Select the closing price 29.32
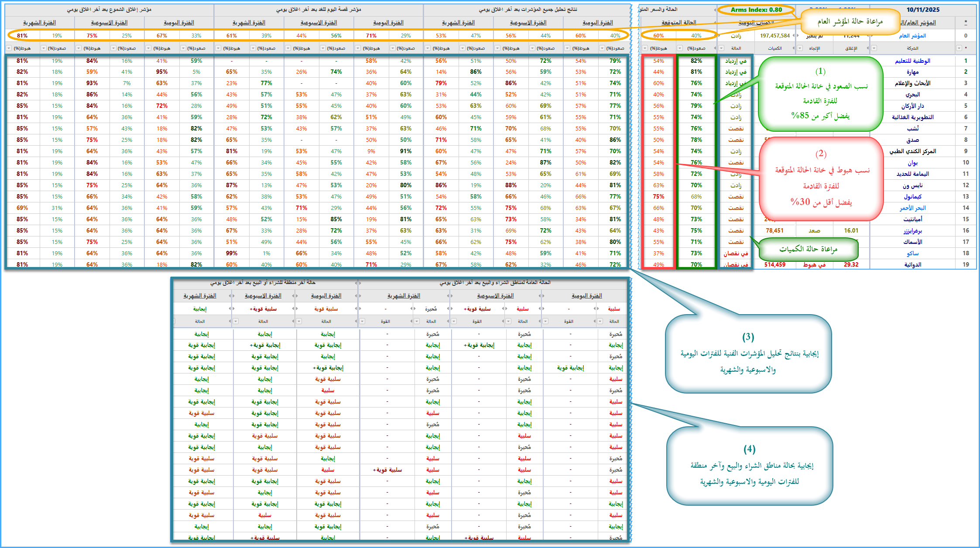Viewport: 980px width, 548px height. pyautogui.click(x=851, y=265)
